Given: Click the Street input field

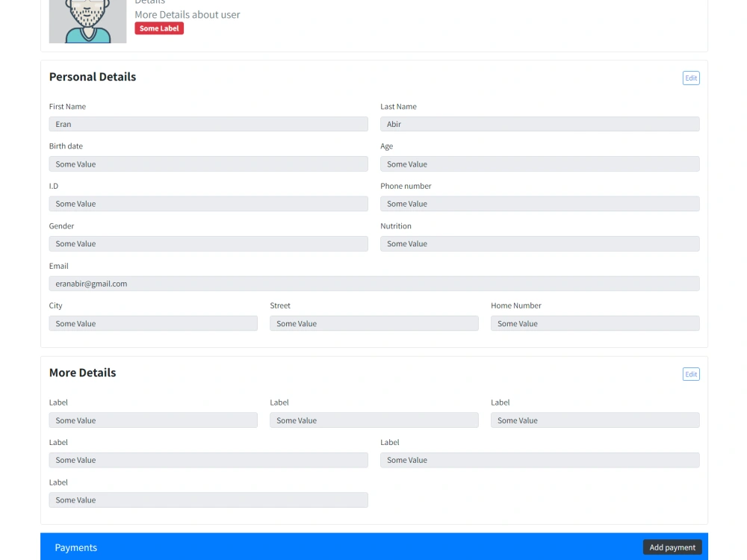Looking at the screenshot, I should pos(374,323).
